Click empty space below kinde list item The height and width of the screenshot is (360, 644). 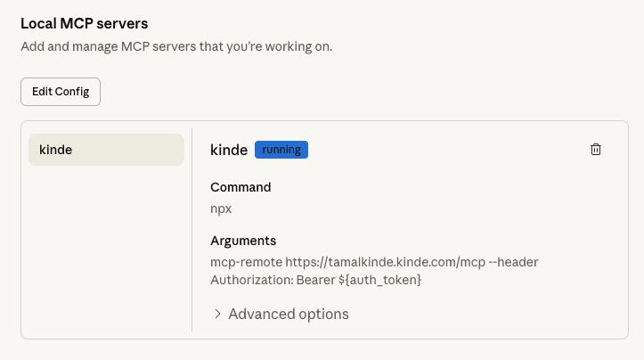(106, 250)
